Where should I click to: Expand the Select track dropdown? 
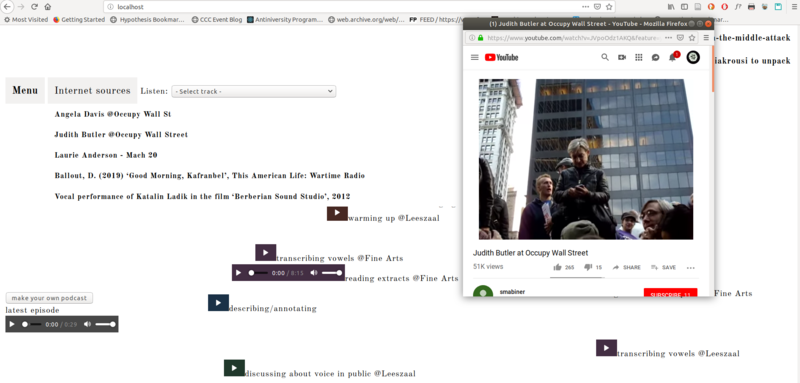[x=254, y=91]
